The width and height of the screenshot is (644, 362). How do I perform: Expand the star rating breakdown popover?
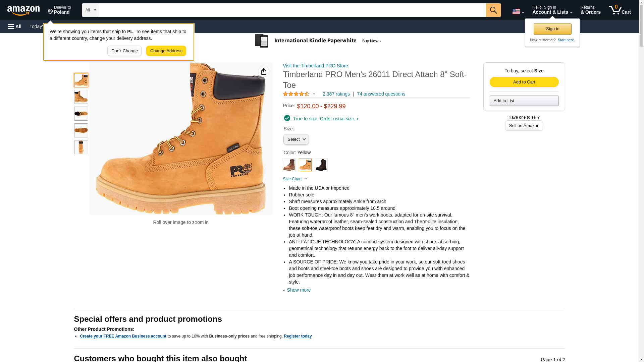299,94
